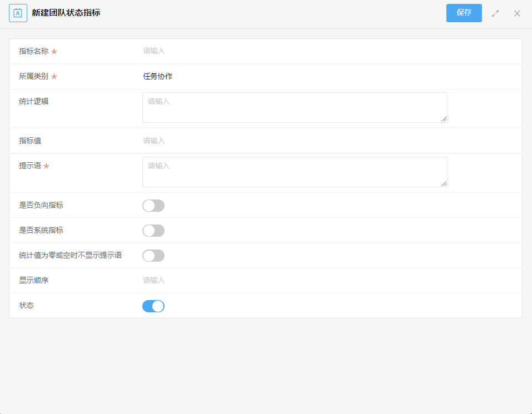The width and height of the screenshot is (532, 414).
Task: Disable the 状态 switch
Action: pos(153,306)
